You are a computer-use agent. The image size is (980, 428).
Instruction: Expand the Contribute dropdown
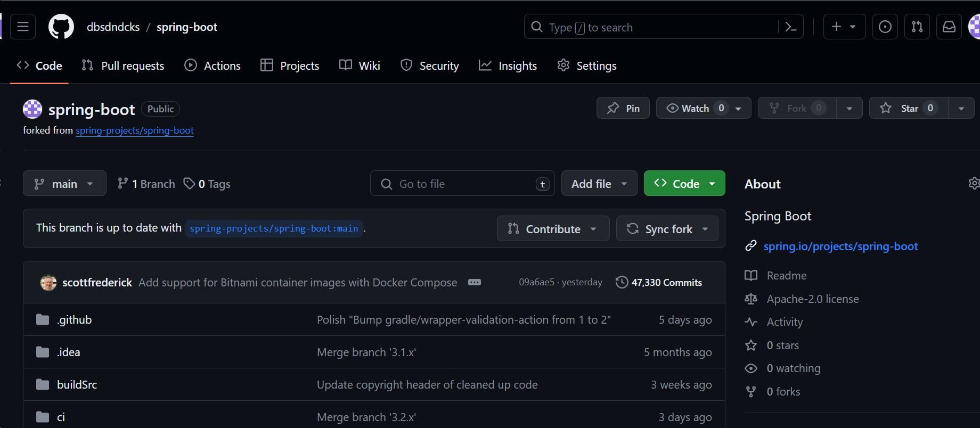[553, 228]
